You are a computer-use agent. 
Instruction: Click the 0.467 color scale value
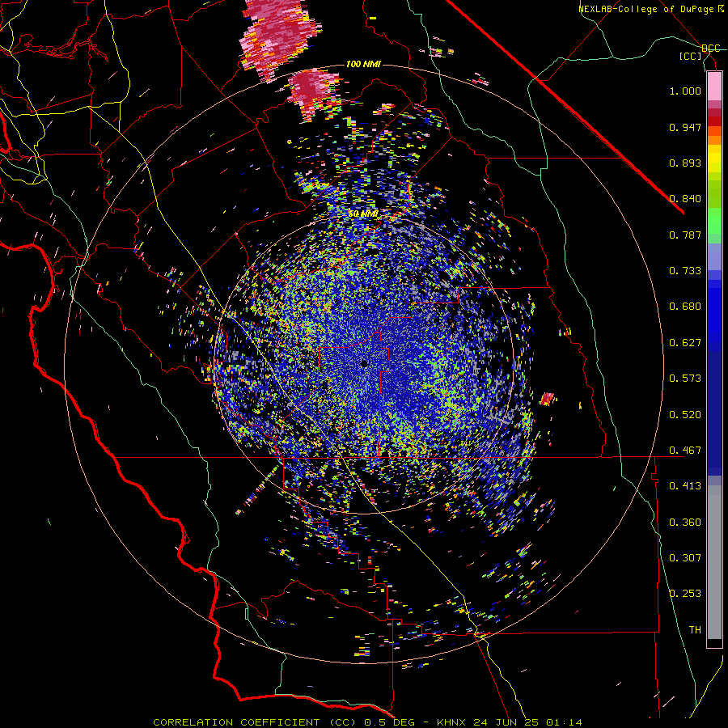click(x=685, y=451)
